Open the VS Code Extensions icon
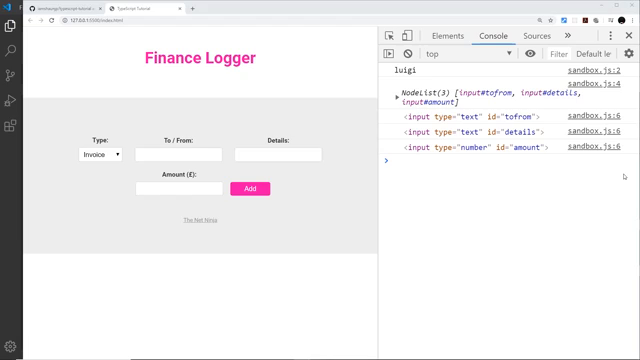The image size is (640, 360). click(10, 125)
